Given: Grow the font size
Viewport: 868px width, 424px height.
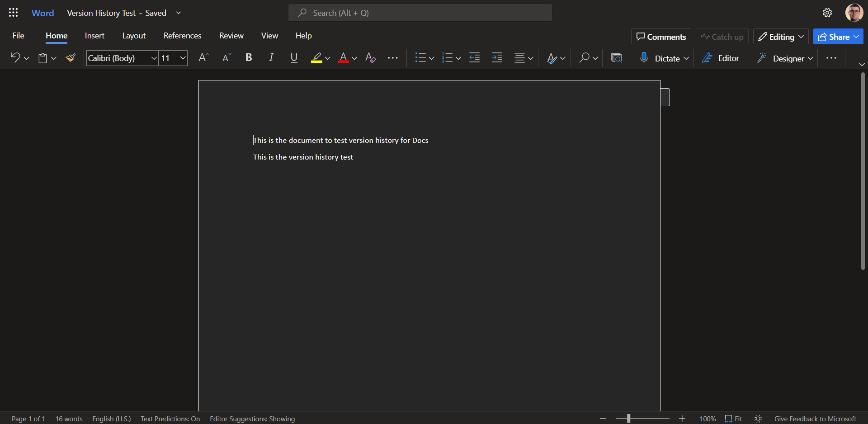Looking at the screenshot, I should [203, 58].
